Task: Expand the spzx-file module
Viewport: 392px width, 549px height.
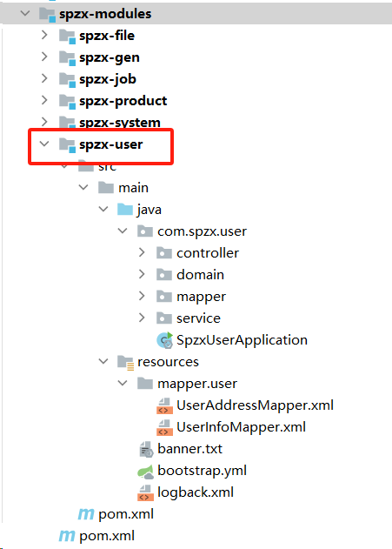Action: tap(44, 35)
